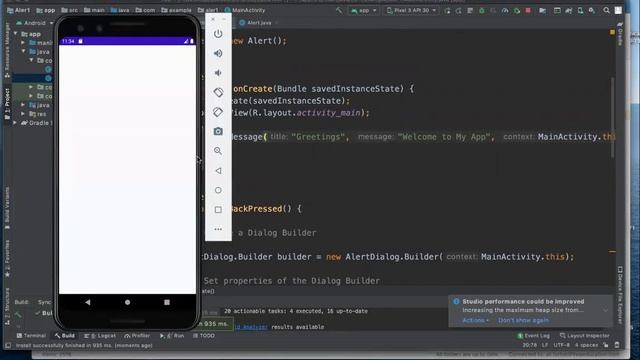Viewport: 640px width, 360px height.
Task: Open the Pixel 3 API 30 device dropdown
Action: [x=411, y=11]
